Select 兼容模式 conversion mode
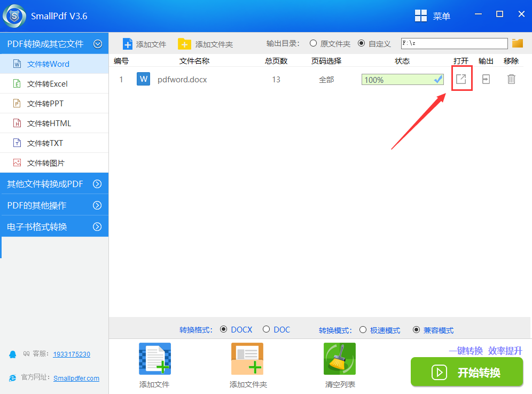The height and width of the screenshot is (394, 532). tap(416, 330)
